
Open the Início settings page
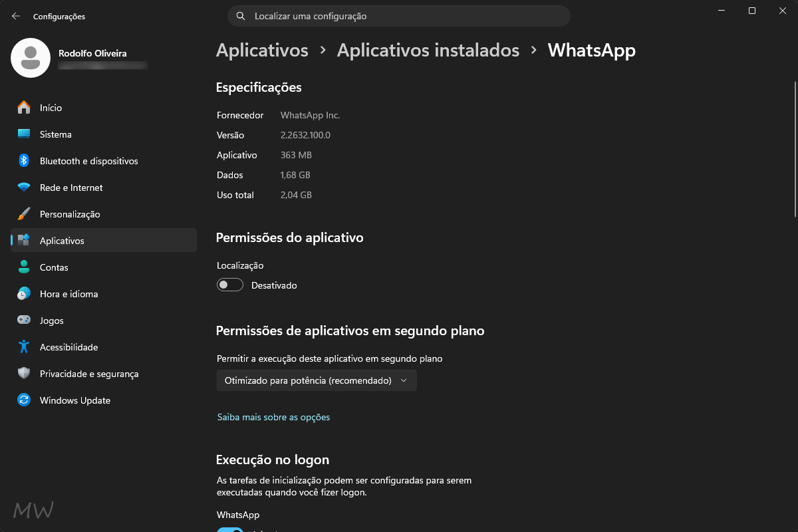(x=104, y=108)
